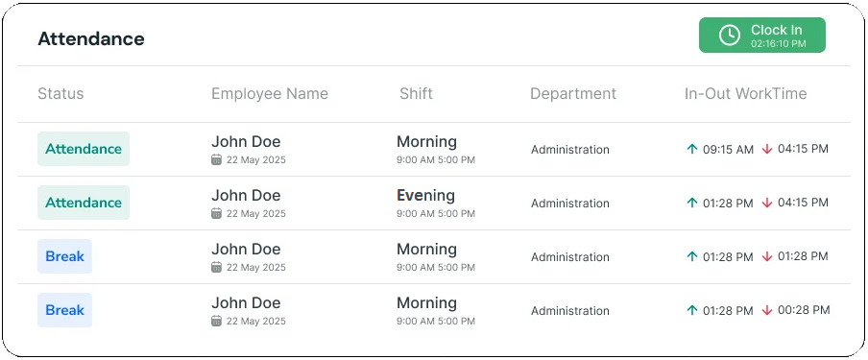868x360 pixels.
Task: Click red down arrow in the Evening shift row
Action: (x=766, y=203)
